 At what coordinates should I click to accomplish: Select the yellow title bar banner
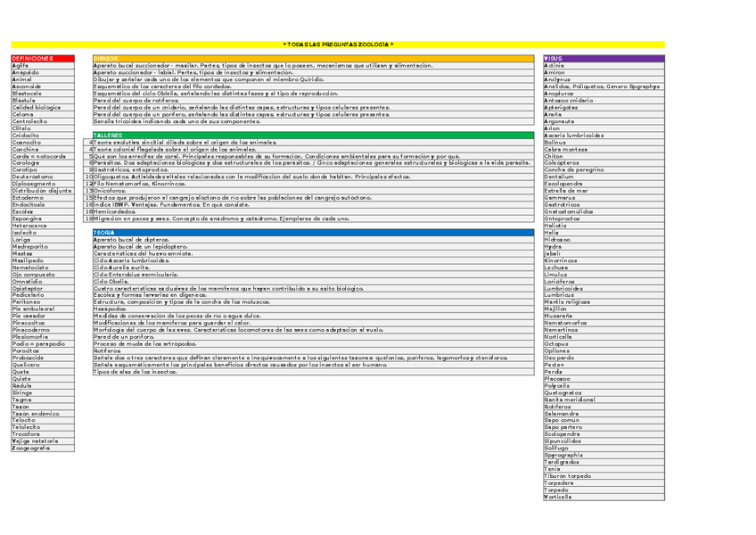[337, 44]
